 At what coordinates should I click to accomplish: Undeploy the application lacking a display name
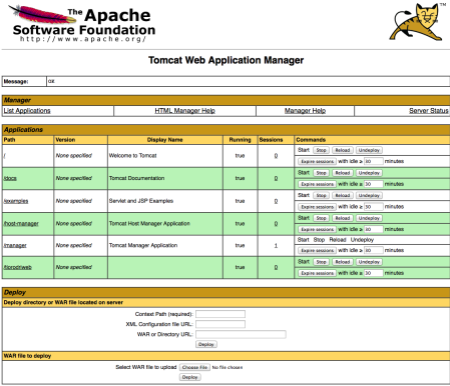369,262
